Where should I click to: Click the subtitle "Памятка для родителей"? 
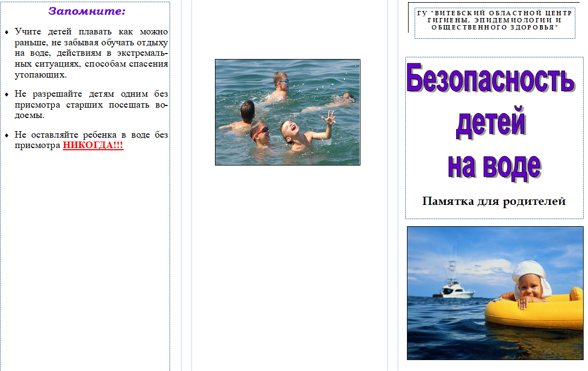tap(494, 201)
